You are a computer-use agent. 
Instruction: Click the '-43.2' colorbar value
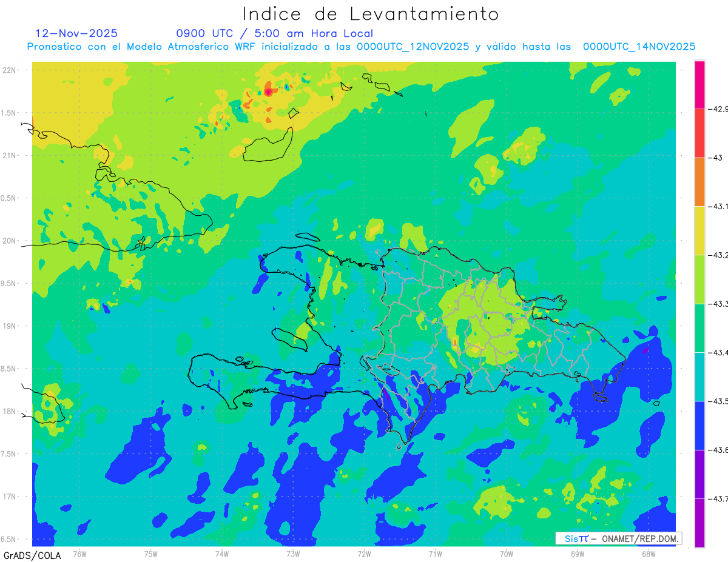tap(718, 255)
